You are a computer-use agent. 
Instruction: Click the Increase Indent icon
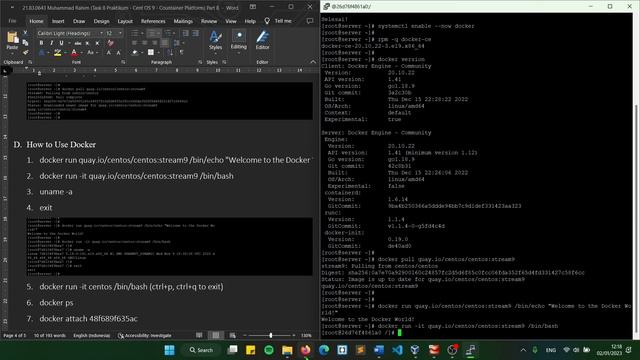[196, 33]
